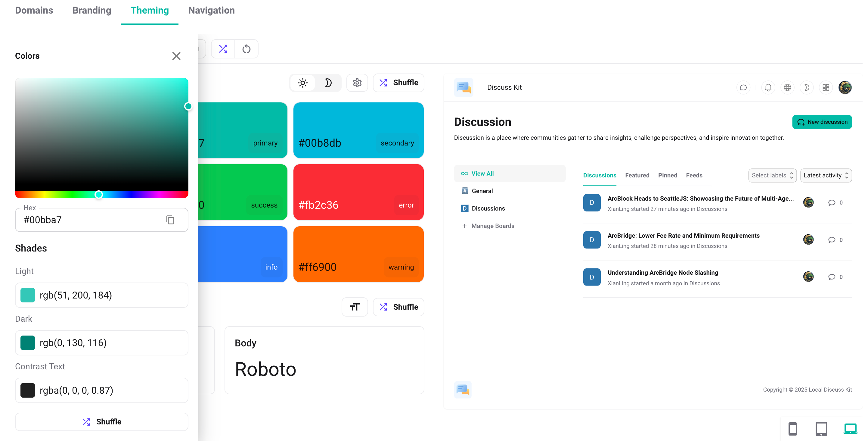Select the mobile device preview toggle
The width and height of the screenshot is (868, 447).
(x=792, y=429)
